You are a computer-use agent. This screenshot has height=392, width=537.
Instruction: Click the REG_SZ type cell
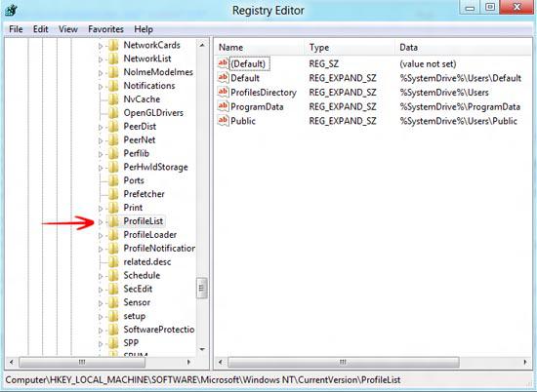pyautogui.click(x=323, y=63)
